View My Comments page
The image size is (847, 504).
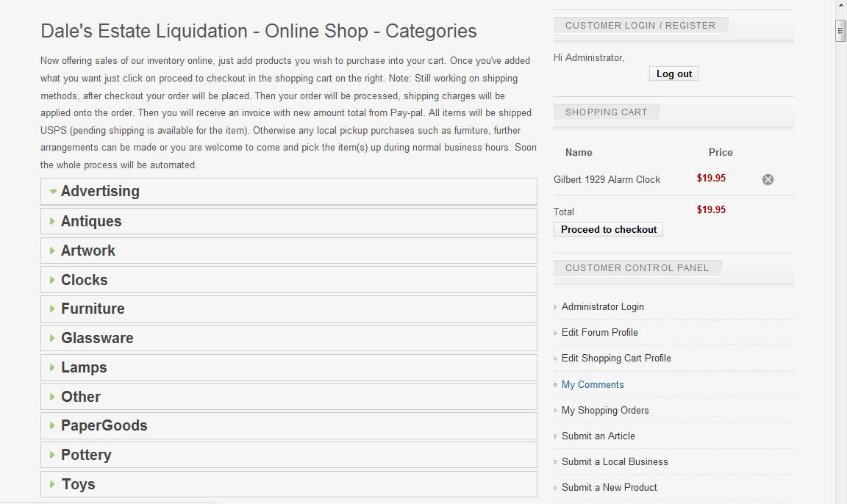(x=592, y=384)
